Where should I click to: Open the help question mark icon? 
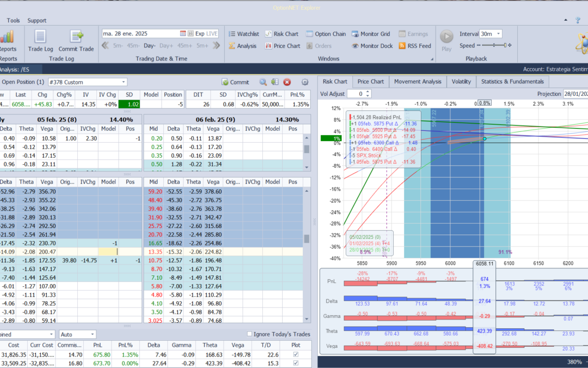[x=578, y=20]
